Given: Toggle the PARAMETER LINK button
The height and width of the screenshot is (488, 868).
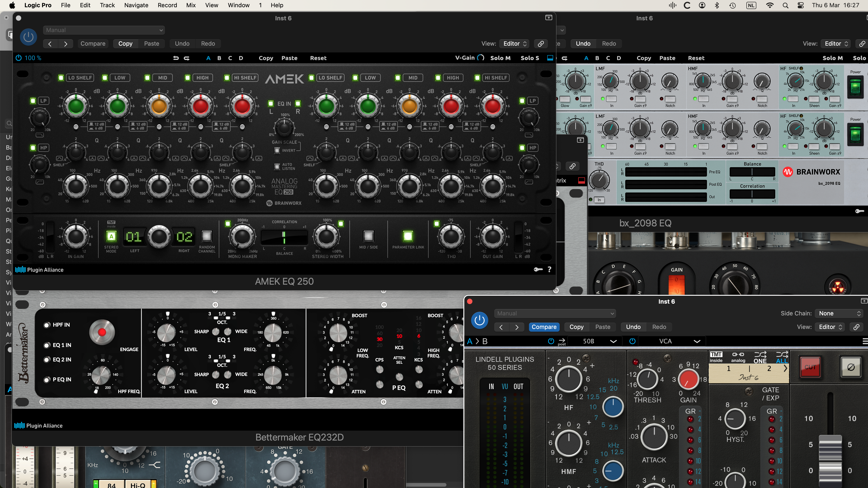Looking at the screenshot, I should click(x=408, y=236).
